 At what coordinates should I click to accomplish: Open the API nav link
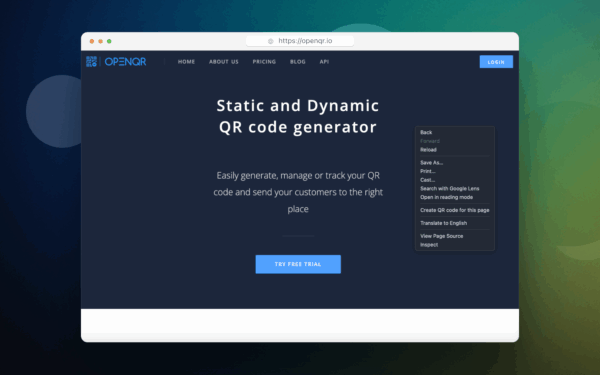(x=324, y=62)
